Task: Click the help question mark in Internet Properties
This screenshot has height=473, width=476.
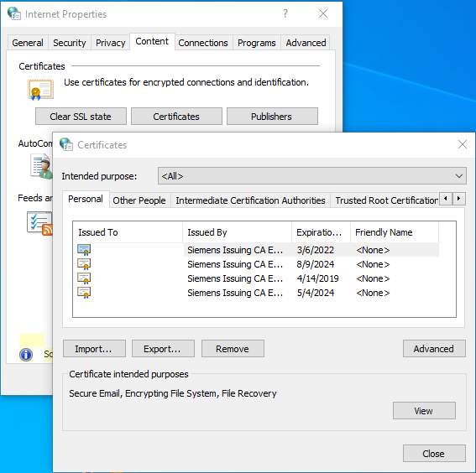Action: [285, 13]
